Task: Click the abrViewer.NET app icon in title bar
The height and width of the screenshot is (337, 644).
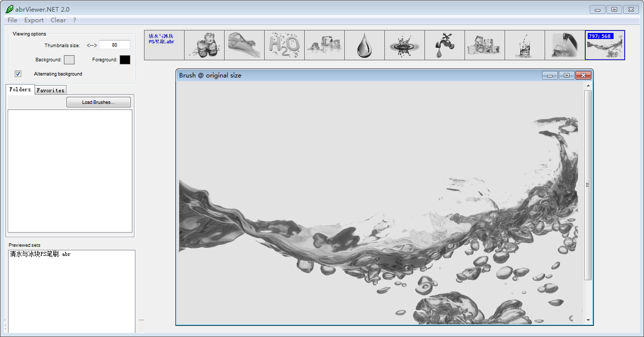Action: pos(9,9)
